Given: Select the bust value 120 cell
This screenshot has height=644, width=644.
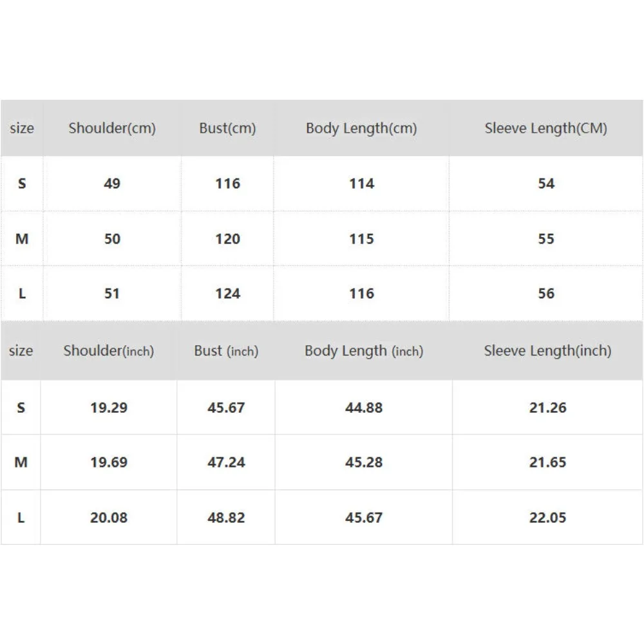Looking at the screenshot, I should (227, 239).
